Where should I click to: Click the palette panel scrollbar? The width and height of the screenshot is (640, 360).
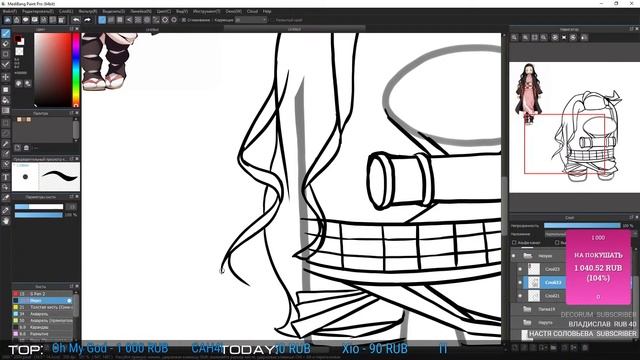(76, 129)
